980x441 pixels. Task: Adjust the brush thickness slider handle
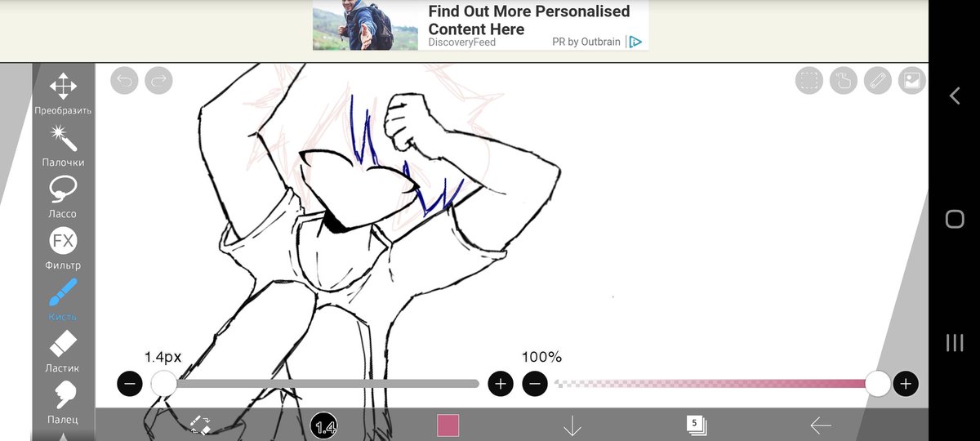coord(164,383)
